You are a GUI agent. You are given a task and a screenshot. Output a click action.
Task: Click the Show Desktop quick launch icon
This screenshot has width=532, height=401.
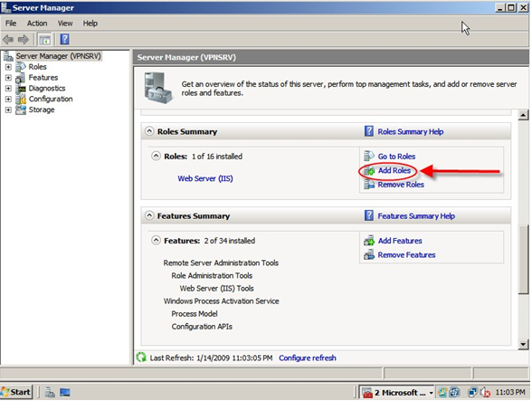coord(65,393)
